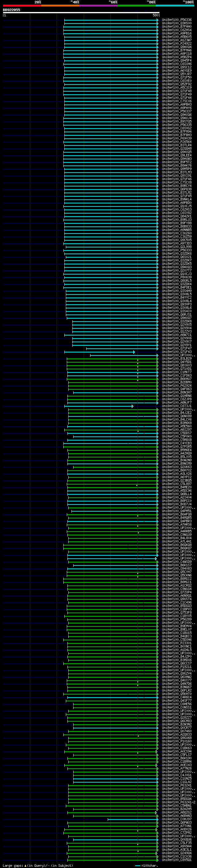Click the purple ~60% identity legend bar
Screen dimensions: 197x868
coord(98,6)
